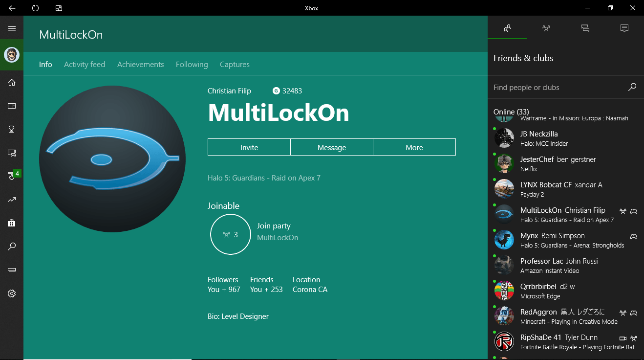
Task: Open Settings gear in sidebar
Action: coord(12,293)
